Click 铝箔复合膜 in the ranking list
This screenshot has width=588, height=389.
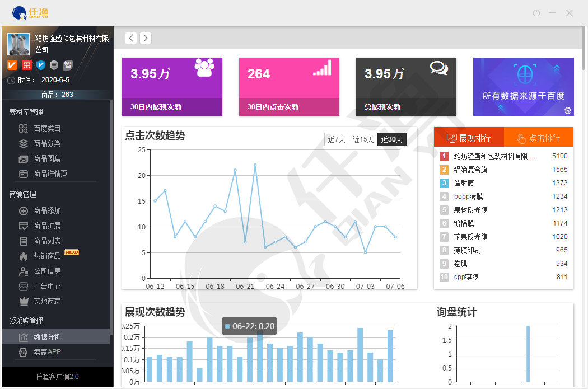click(x=470, y=170)
